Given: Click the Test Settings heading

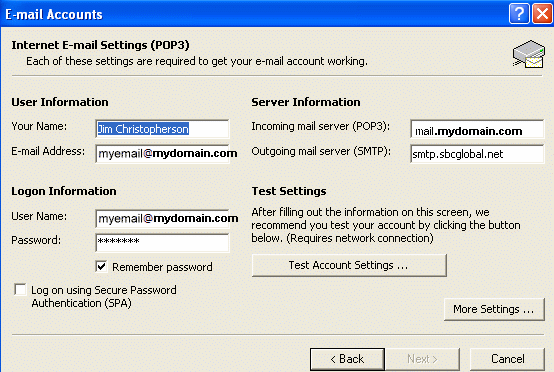Looking at the screenshot, I should (x=289, y=191).
